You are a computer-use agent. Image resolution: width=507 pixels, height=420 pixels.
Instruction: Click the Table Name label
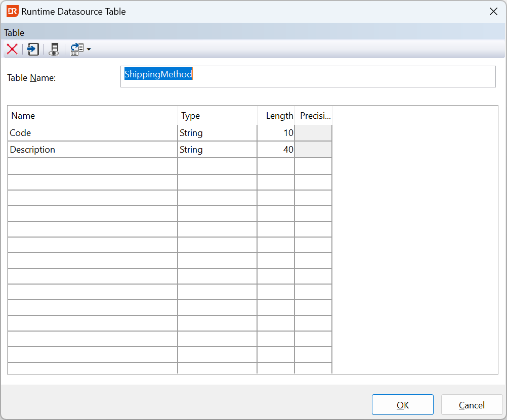[31, 78]
